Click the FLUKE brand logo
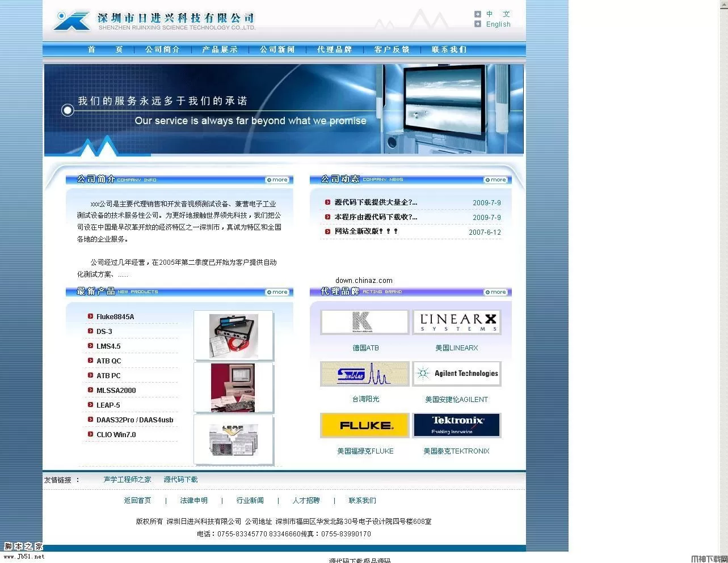This screenshot has height=563, width=728. [364, 425]
